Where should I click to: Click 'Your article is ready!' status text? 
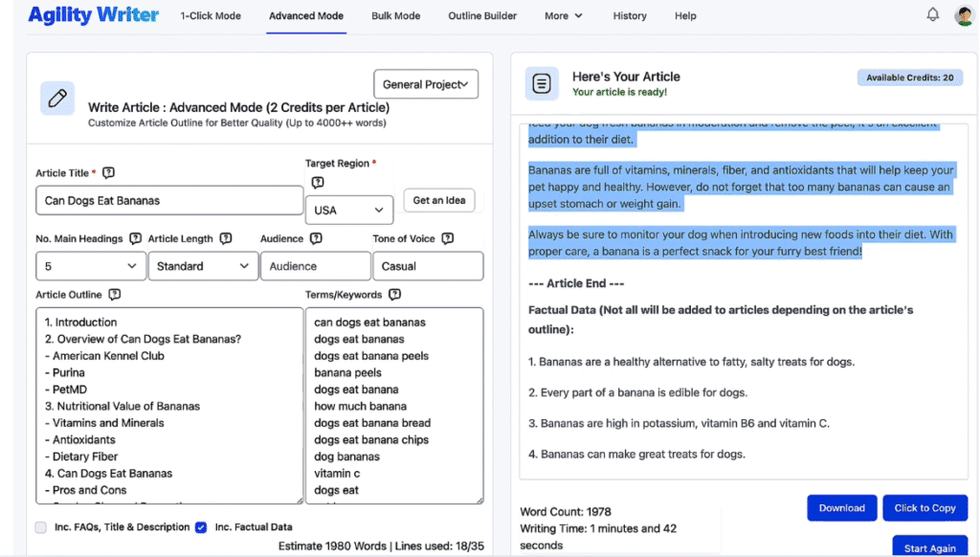619,92
